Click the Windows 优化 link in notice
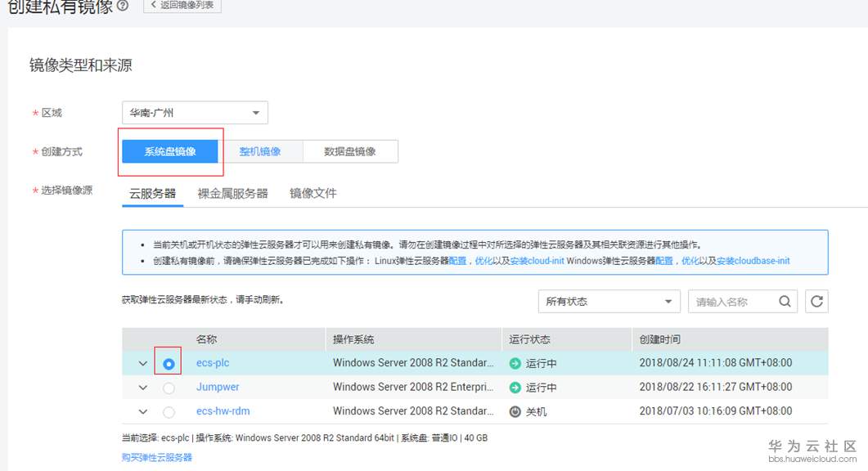Viewport: 868px width, 471px height. click(690, 261)
